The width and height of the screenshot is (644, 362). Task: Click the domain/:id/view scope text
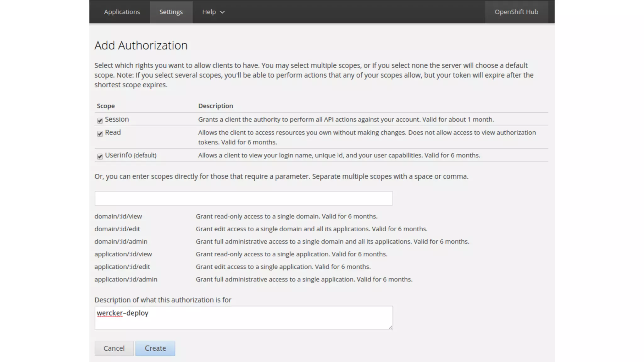118,216
